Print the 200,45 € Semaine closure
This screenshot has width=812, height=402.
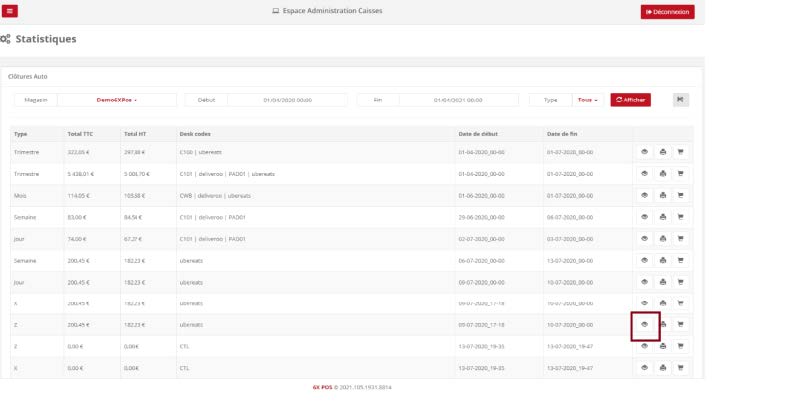[x=663, y=260]
